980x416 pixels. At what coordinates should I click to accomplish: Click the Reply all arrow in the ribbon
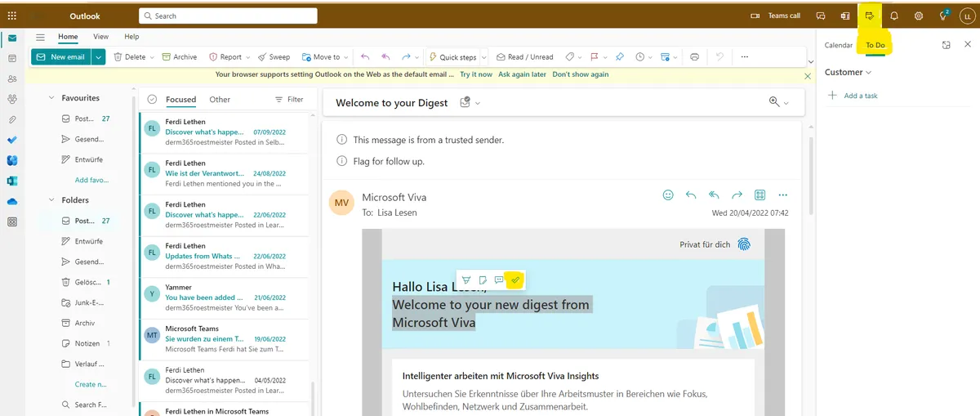(385, 57)
